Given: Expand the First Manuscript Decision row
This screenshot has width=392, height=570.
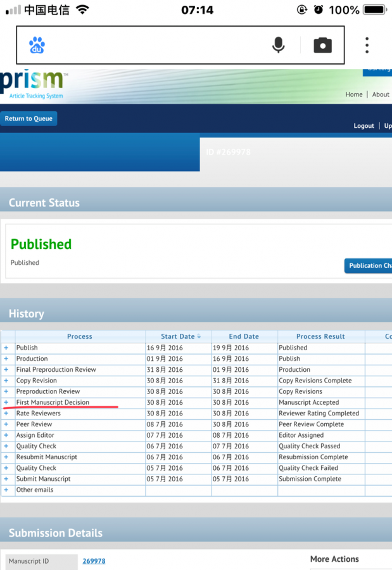Looking at the screenshot, I should [x=7, y=403].
